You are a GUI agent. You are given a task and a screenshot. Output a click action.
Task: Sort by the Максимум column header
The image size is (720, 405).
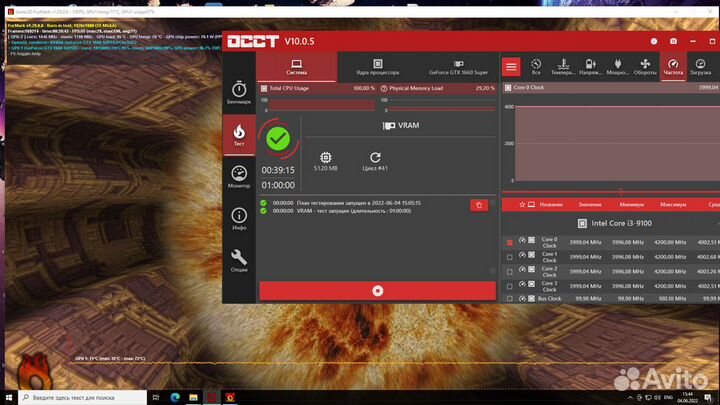[x=673, y=204]
